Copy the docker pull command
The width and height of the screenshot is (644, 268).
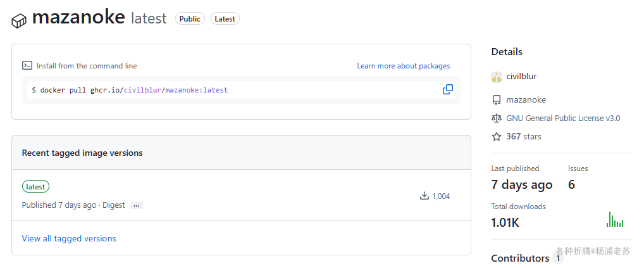447,90
